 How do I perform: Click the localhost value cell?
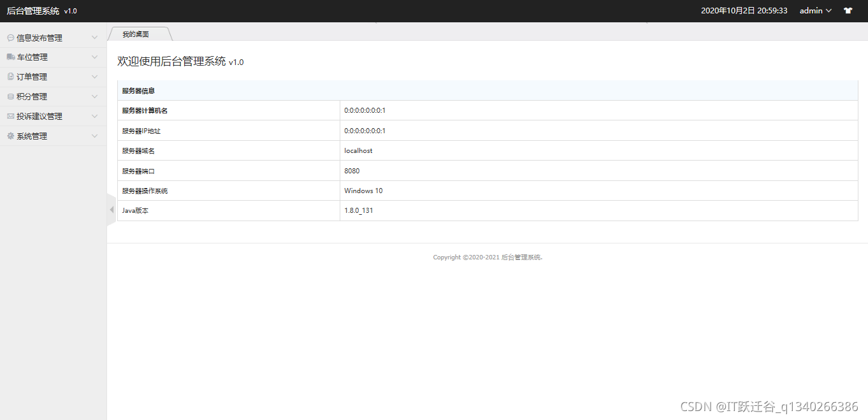point(599,150)
